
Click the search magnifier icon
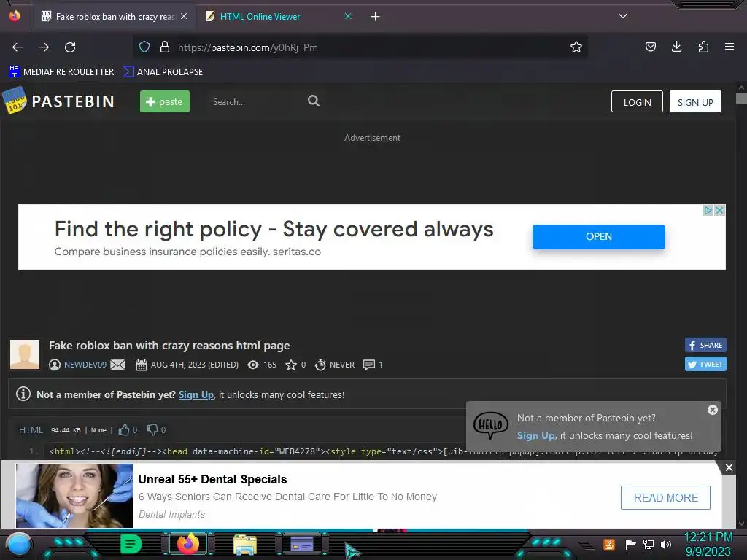tap(314, 101)
